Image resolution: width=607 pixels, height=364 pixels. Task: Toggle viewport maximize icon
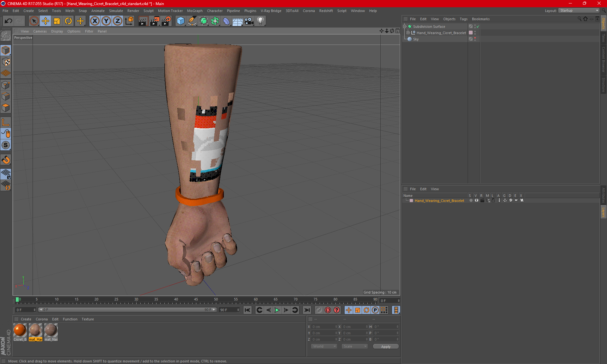pos(397,31)
